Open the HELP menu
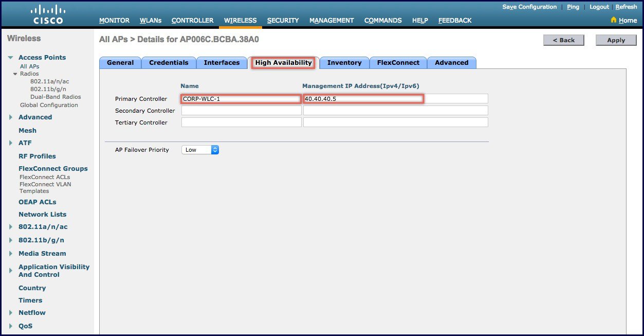The height and width of the screenshot is (336, 644). point(420,21)
